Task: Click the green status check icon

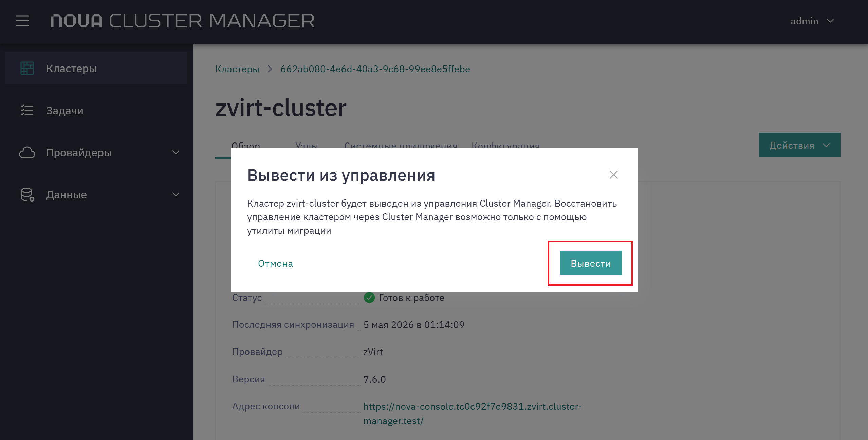Action: (x=369, y=298)
